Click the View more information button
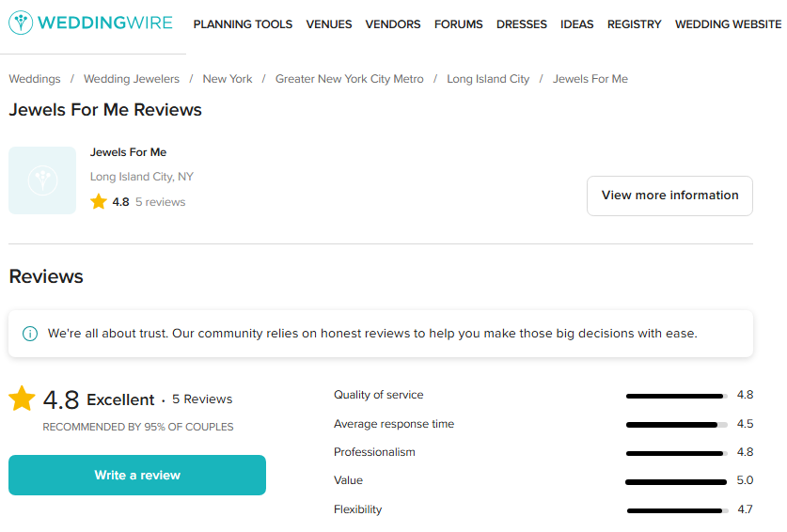787x532 pixels. [x=669, y=196]
